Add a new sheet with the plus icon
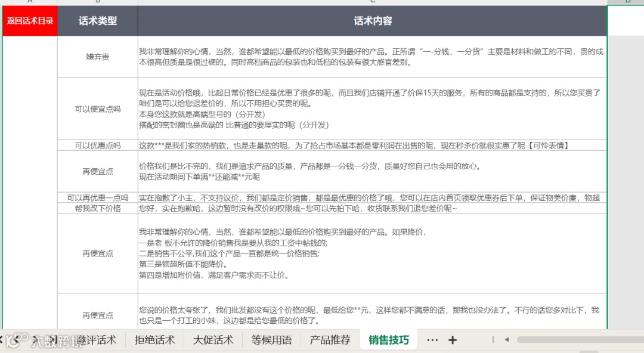 452,340
